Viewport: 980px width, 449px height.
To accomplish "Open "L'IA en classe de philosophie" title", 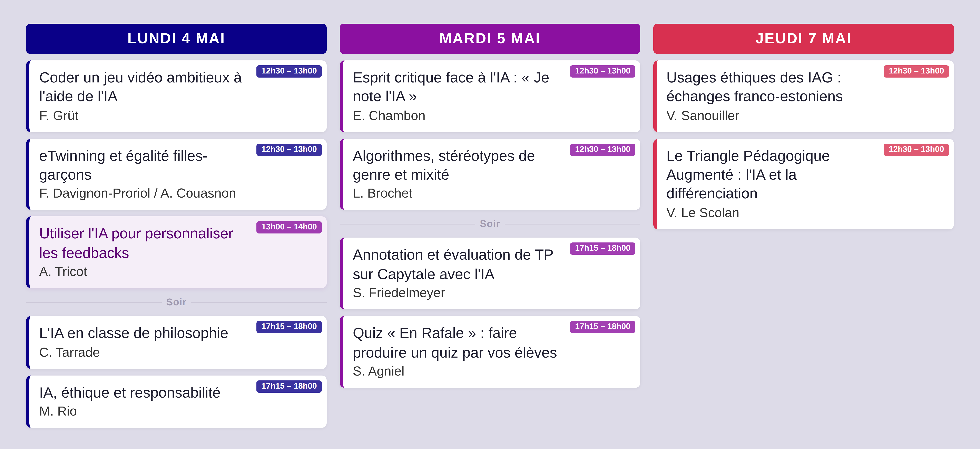I will 134,333.
